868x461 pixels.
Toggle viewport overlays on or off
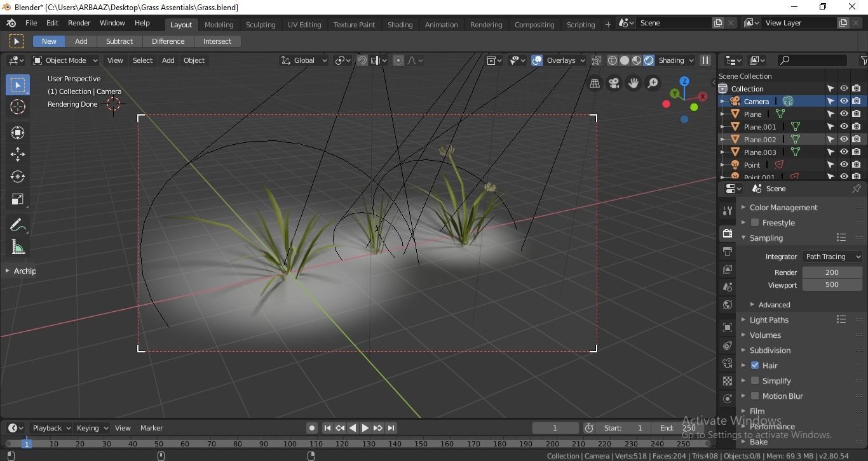[x=537, y=60]
